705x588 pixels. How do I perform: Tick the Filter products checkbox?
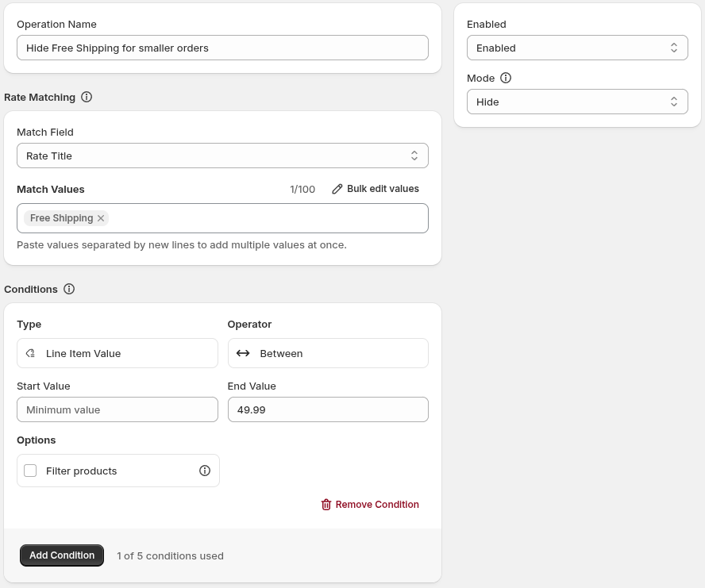pyautogui.click(x=30, y=471)
